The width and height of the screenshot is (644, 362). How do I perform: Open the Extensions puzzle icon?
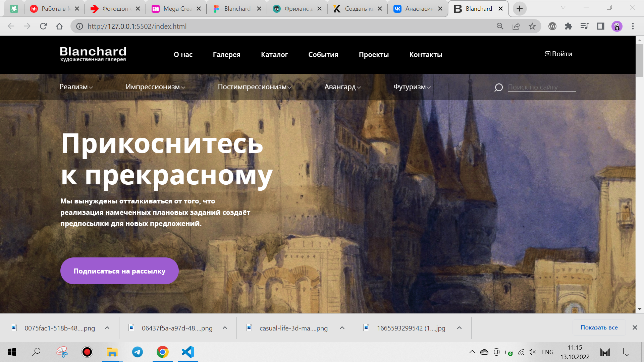[569, 26]
